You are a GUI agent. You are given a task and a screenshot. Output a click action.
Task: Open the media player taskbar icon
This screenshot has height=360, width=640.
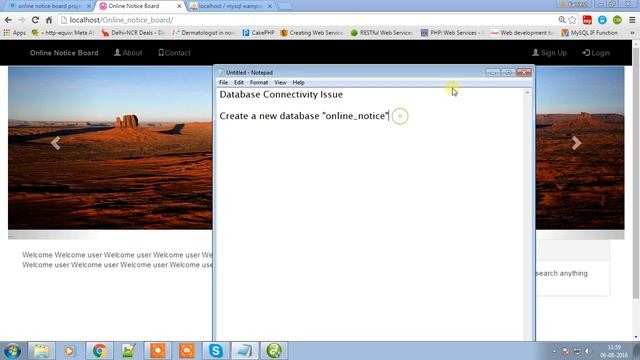[x=69, y=351]
